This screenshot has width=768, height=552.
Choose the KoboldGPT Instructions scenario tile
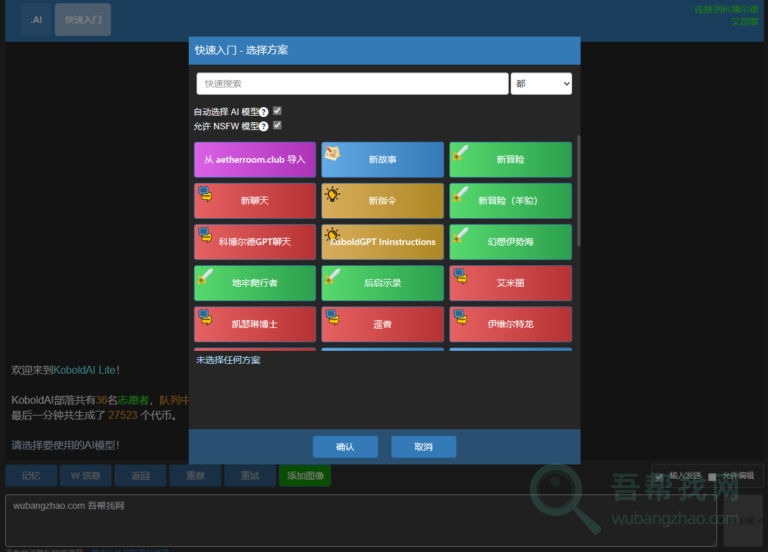point(382,242)
